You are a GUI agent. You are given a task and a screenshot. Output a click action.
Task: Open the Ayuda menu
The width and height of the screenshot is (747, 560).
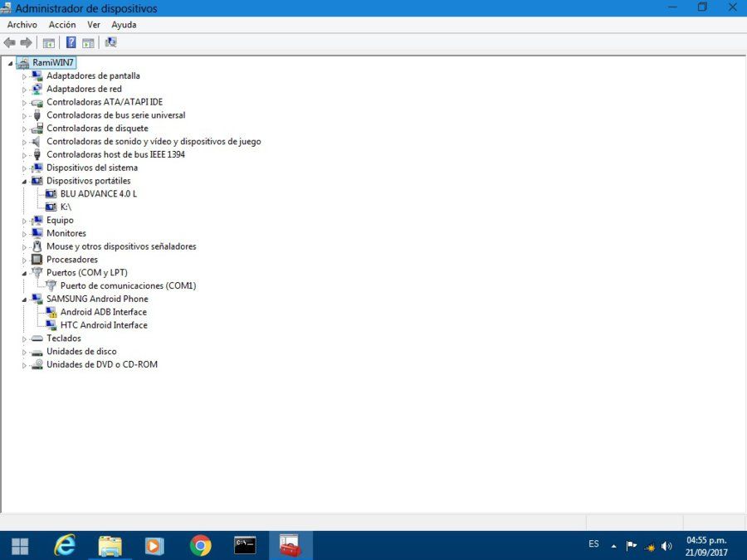point(124,25)
